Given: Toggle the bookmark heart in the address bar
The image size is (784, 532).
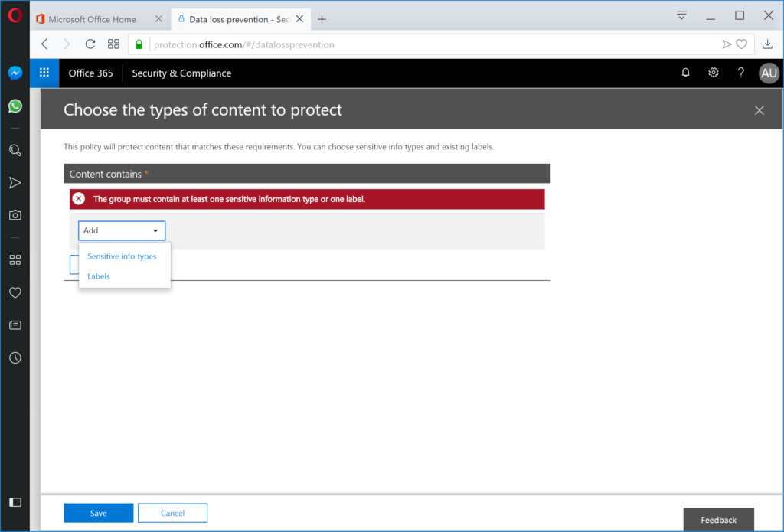Looking at the screenshot, I should point(742,44).
